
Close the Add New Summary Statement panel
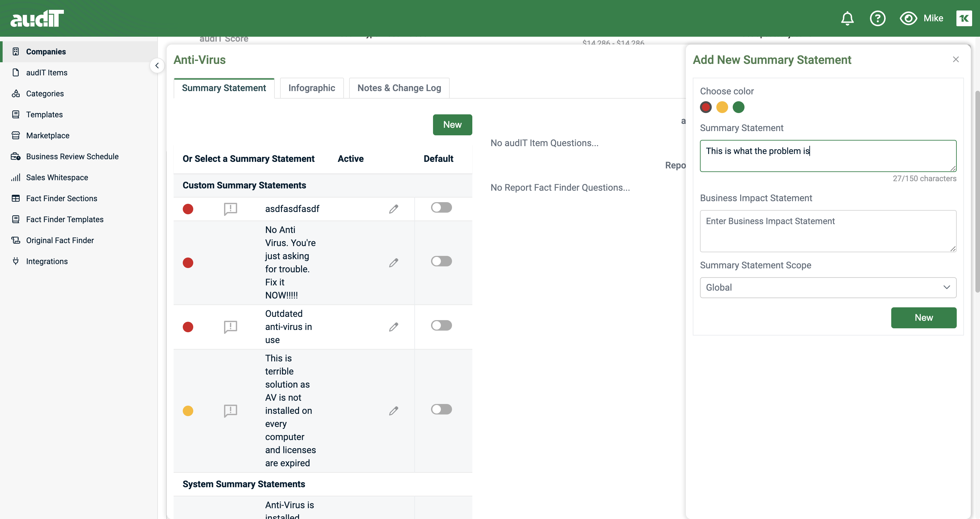point(955,59)
